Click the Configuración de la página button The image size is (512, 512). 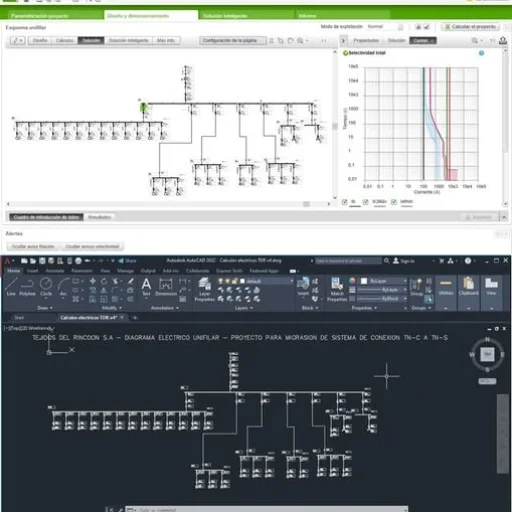(x=233, y=41)
